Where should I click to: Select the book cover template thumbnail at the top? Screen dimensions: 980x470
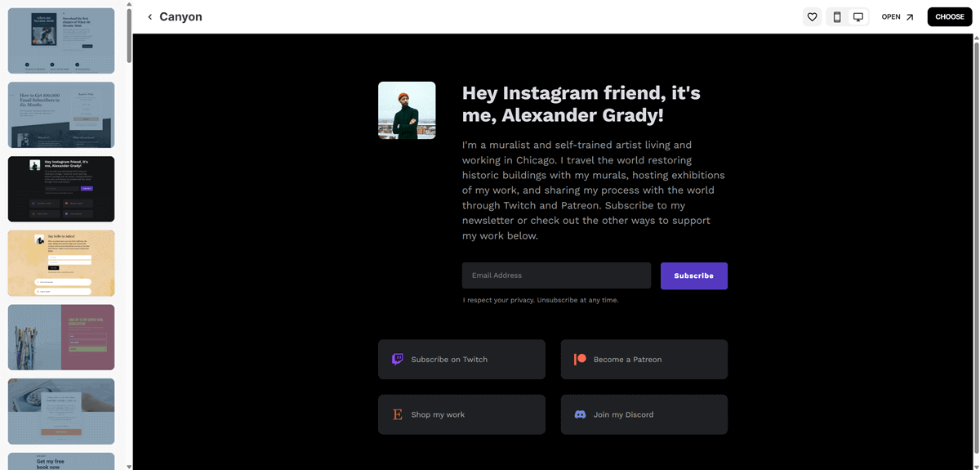click(x=61, y=41)
